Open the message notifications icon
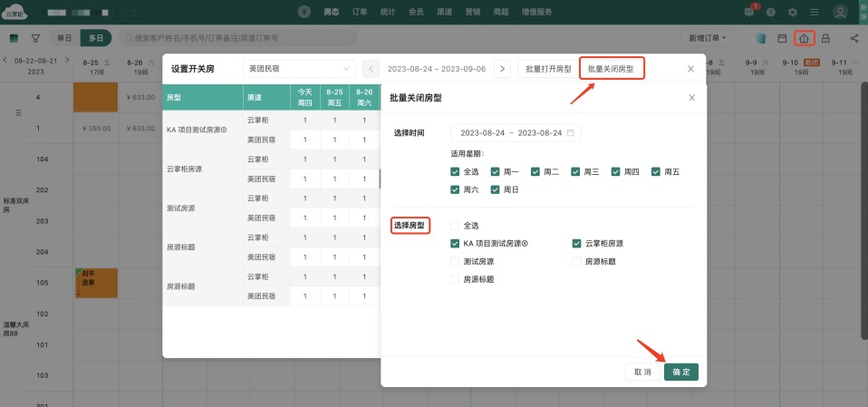Viewport: 868px width, 407px height. [x=748, y=12]
